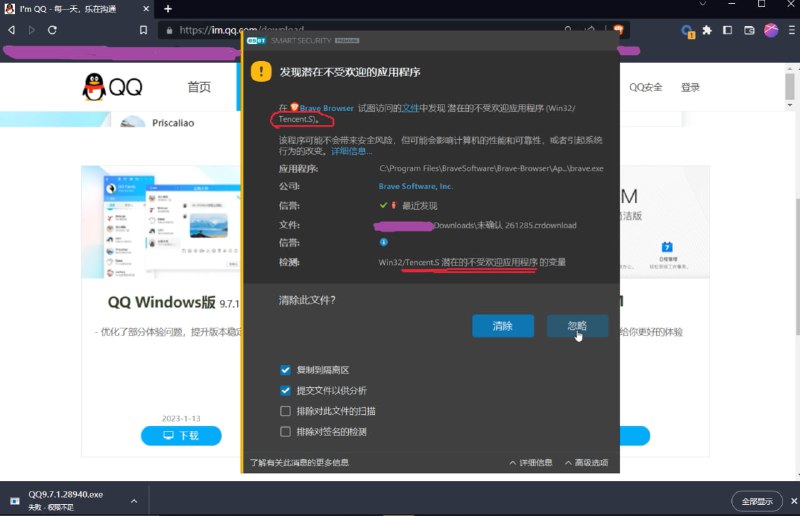Select the I'm QQ browser tab
Image resolution: width=800 pixels, height=516 pixels.
coord(77,9)
